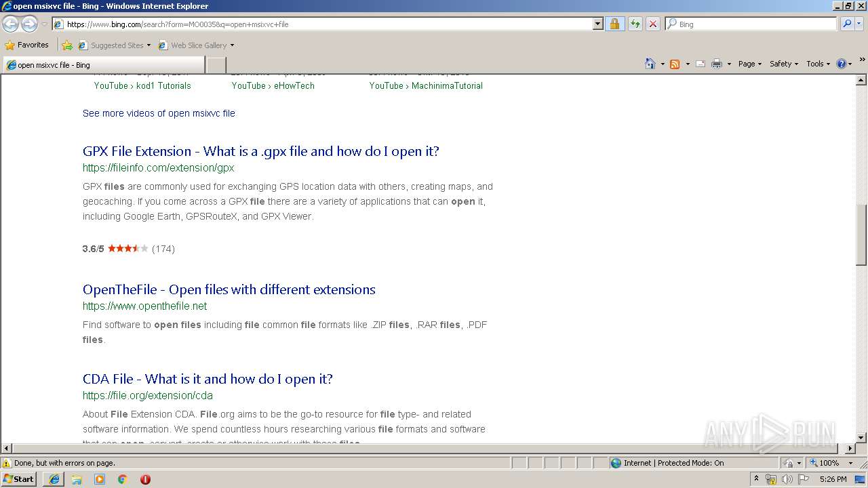Click Internet Explorer taskbar icon
Image resolution: width=868 pixels, height=488 pixels.
pyautogui.click(x=54, y=479)
